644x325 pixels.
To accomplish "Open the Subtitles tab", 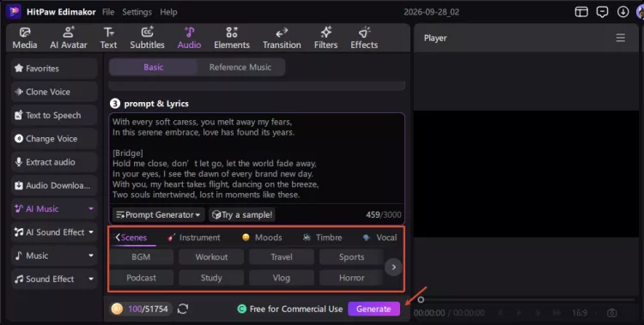I will coord(147,39).
